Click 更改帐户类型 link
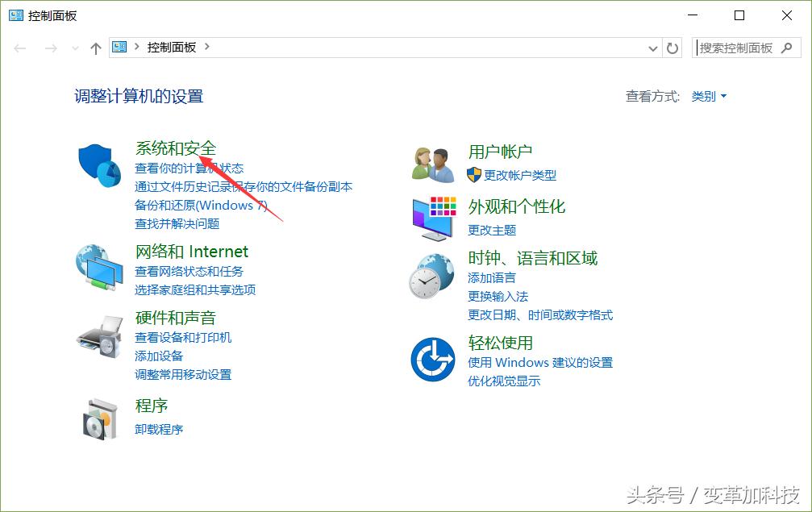Image resolution: width=812 pixels, height=512 pixels. pyautogui.click(x=520, y=176)
